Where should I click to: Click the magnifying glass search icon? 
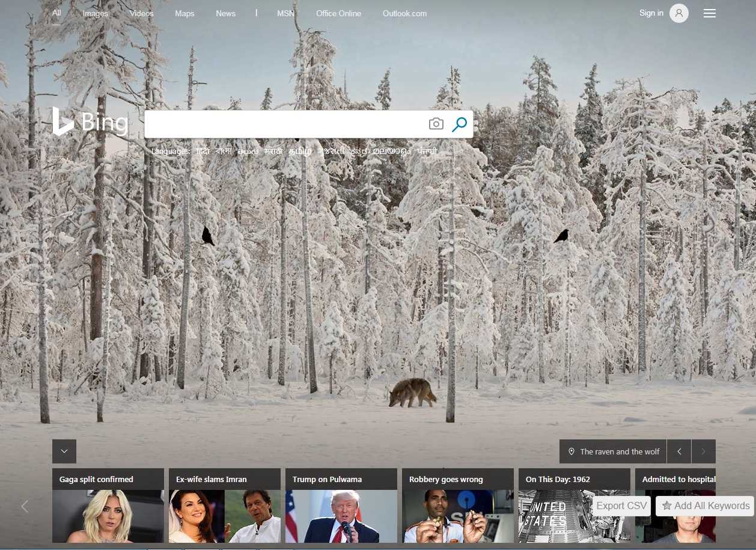(459, 124)
